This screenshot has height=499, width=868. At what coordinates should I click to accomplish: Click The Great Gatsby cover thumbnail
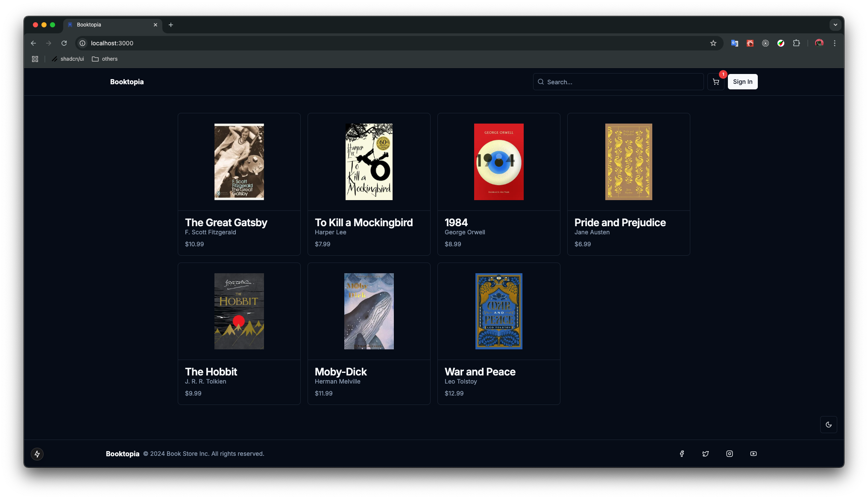coord(239,162)
